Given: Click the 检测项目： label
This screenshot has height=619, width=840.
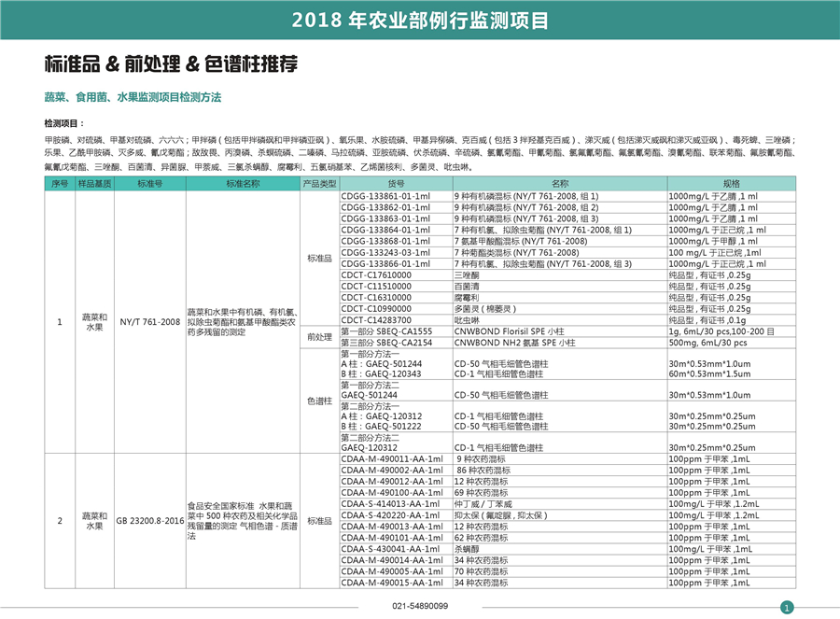Looking at the screenshot, I should [x=64, y=123].
